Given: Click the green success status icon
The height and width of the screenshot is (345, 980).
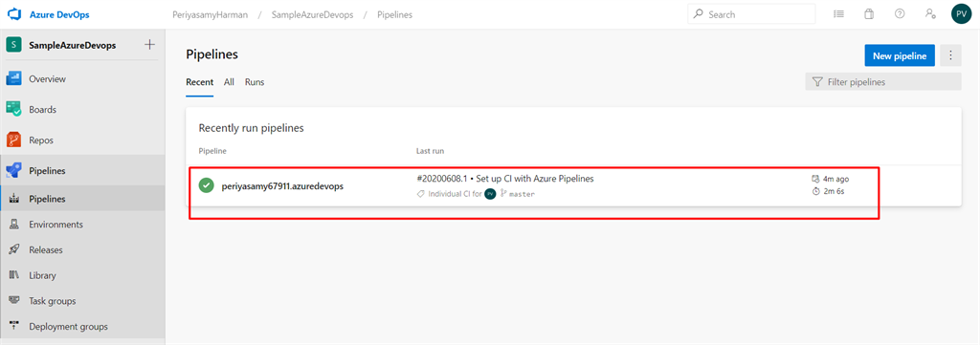Looking at the screenshot, I should click(x=207, y=185).
